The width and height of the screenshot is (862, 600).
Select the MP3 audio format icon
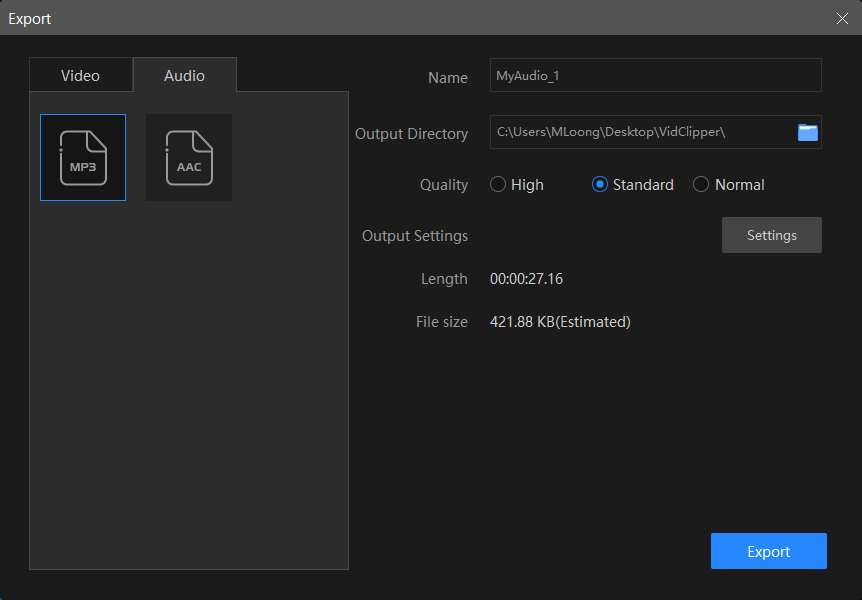coord(83,157)
